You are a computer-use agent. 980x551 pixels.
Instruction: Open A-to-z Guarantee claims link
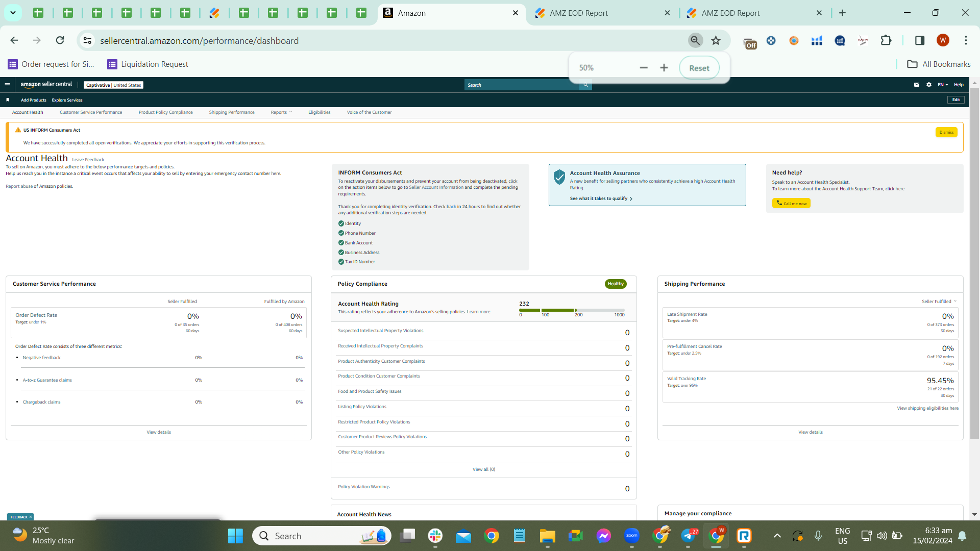click(47, 380)
